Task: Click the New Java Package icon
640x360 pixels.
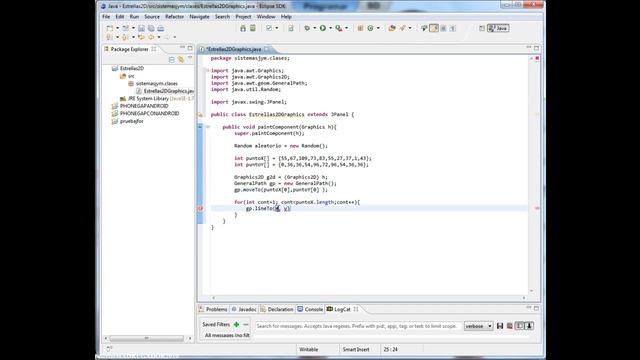Action: [x=360, y=28]
